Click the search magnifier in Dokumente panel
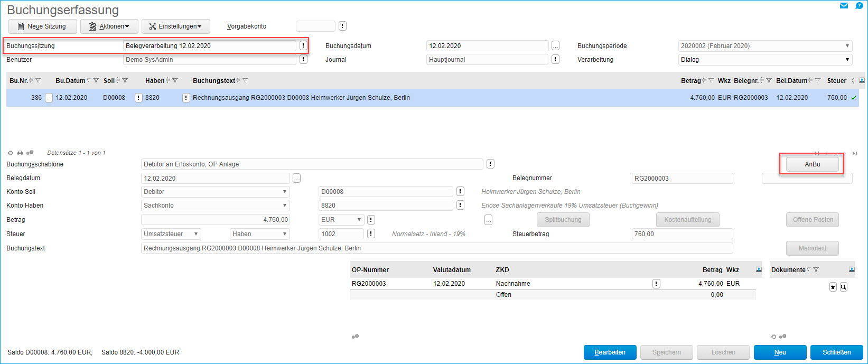Image resolution: width=868 pixels, height=364 pixels. (x=844, y=287)
